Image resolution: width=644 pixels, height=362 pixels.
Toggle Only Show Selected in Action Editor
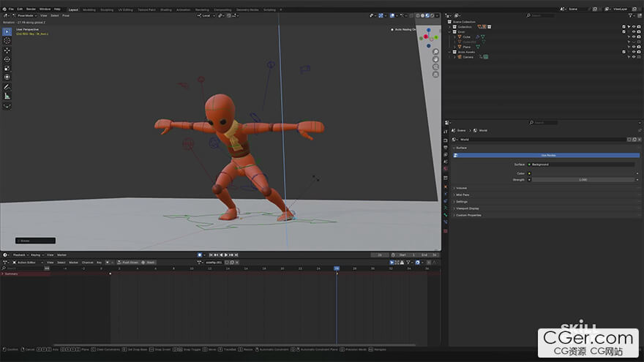point(392,263)
